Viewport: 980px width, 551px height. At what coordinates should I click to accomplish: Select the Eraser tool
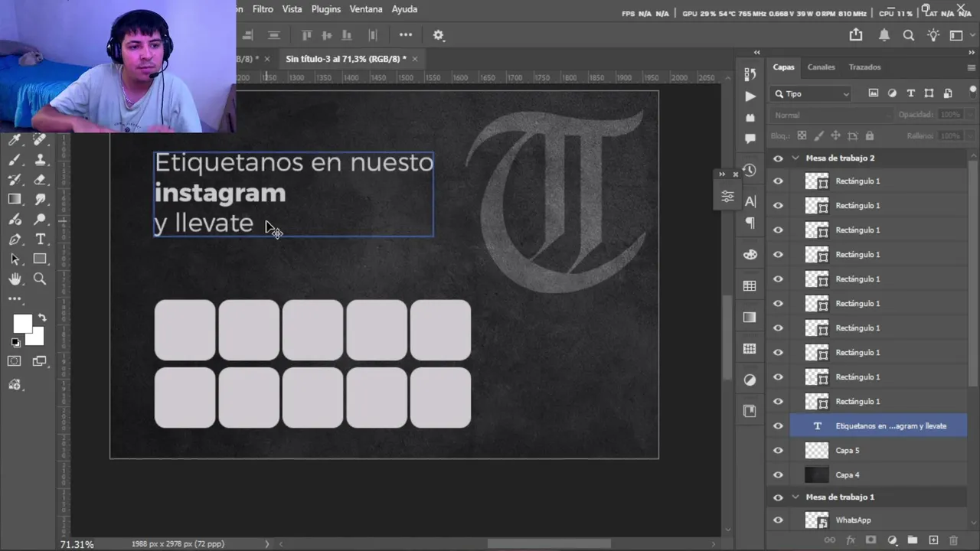click(40, 179)
